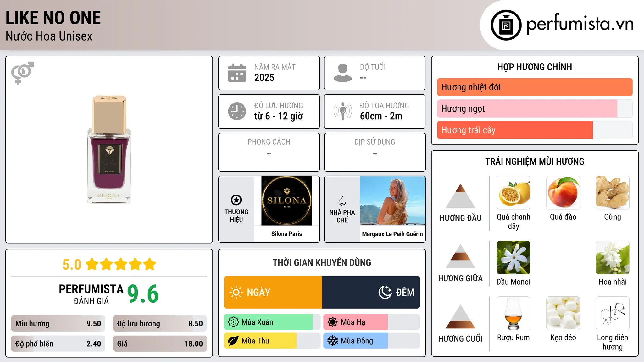Click the Dịp sử dụng label
The image size is (644, 362).
[375, 142]
